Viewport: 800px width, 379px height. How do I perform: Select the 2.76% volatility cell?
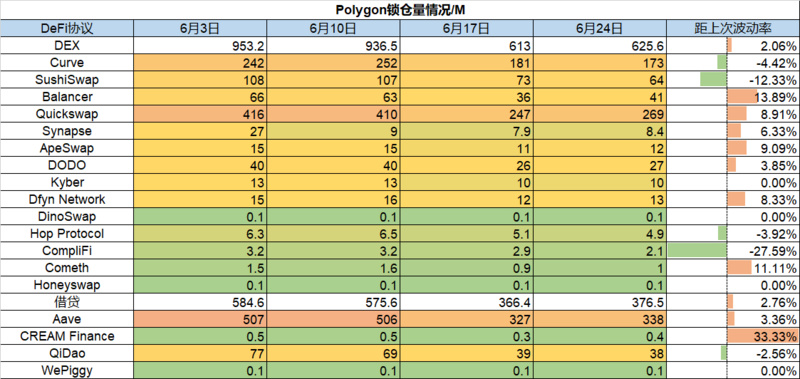pos(734,302)
